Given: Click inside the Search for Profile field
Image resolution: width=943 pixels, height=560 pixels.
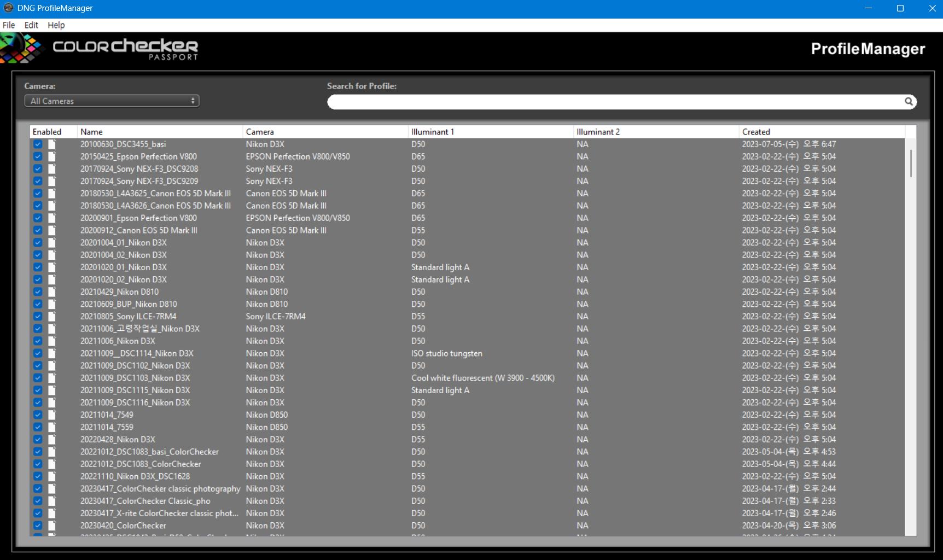Looking at the screenshot, I should pyautogui.click(x=613, y=102).
